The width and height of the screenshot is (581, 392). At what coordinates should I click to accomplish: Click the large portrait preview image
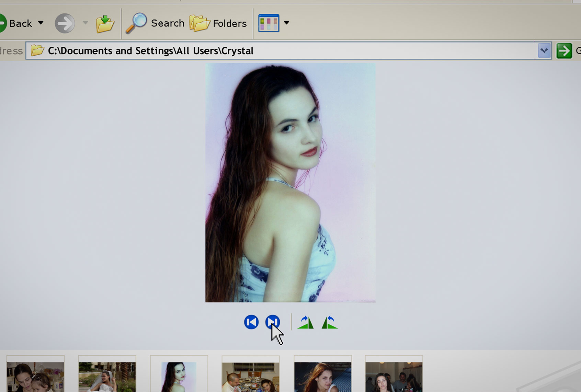tap(290, 183)
